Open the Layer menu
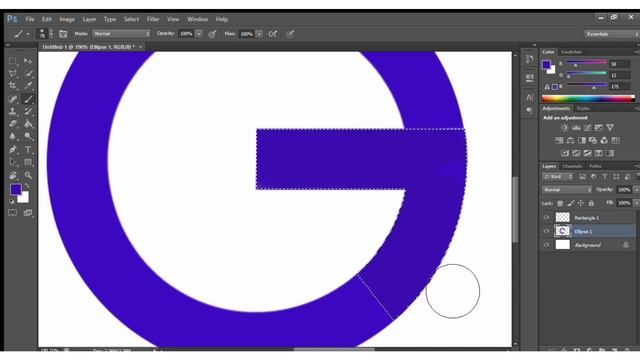Screen dimensions: 640x360 pyautogui.click(x=89, y=19)
